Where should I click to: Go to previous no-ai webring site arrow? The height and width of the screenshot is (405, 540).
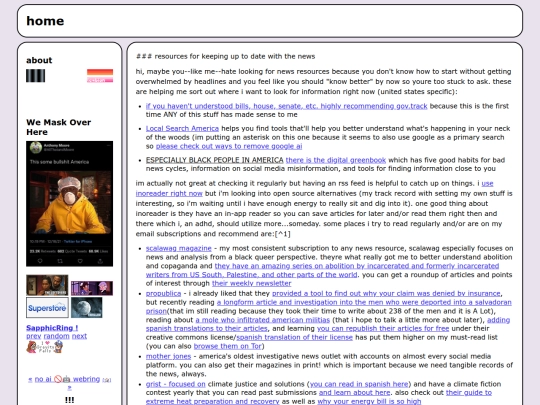[x=30, y=380]
